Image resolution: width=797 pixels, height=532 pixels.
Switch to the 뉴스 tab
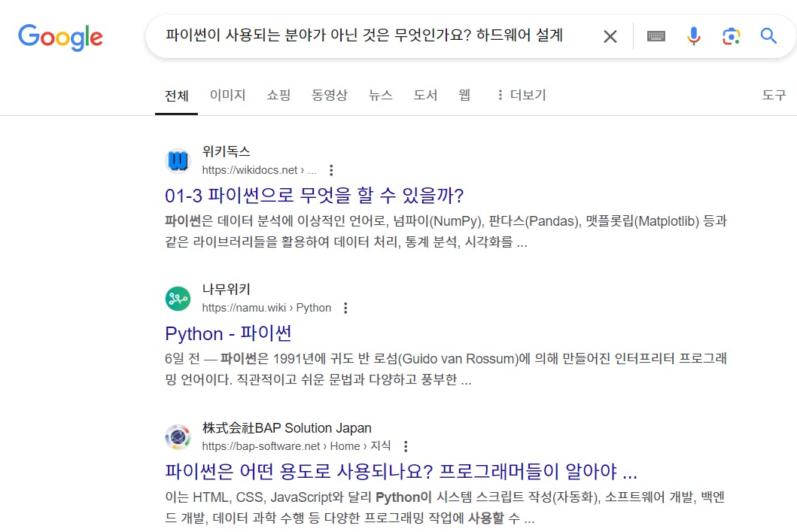[x=381, y=95]
